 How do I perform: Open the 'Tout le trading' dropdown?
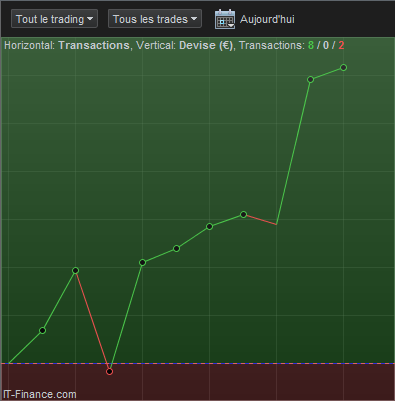pos(54,19)
